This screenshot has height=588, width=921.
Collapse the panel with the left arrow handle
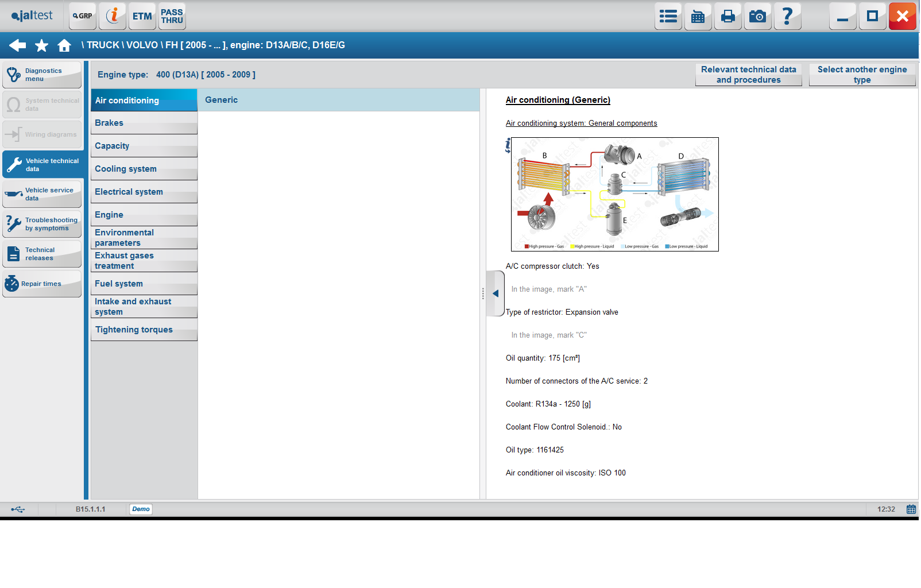[x=495, y=293]
